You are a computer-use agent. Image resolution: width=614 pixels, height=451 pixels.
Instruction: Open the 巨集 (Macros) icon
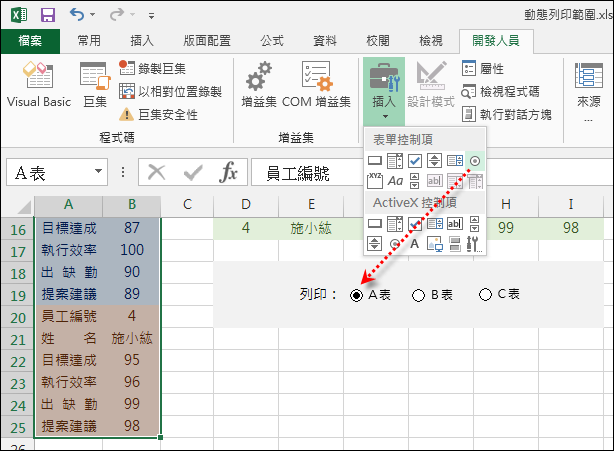(x=95, y=75)
